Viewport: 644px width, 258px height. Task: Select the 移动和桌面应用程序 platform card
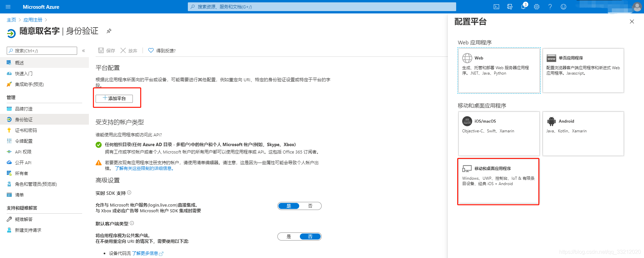(x=498, y=181)
